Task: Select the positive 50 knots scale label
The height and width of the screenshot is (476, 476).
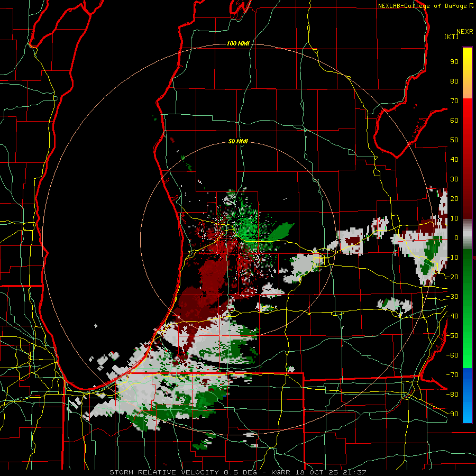Action: click(454, 140)
